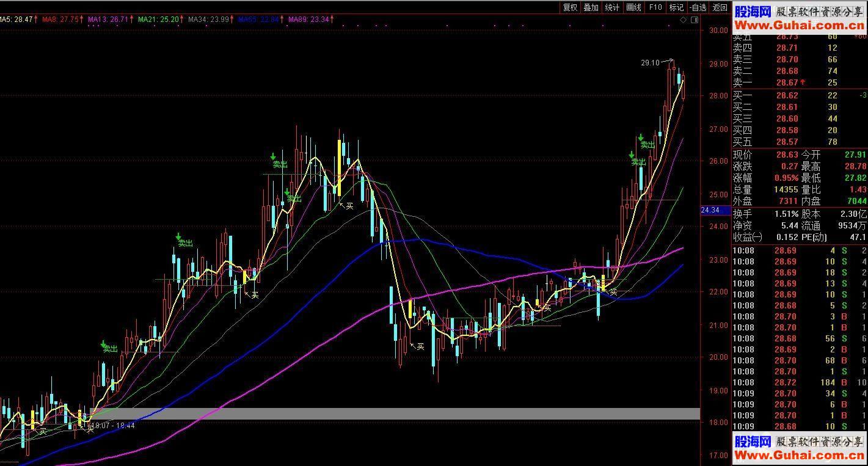Click the tick row with volume 68 B

coord(800,360)
